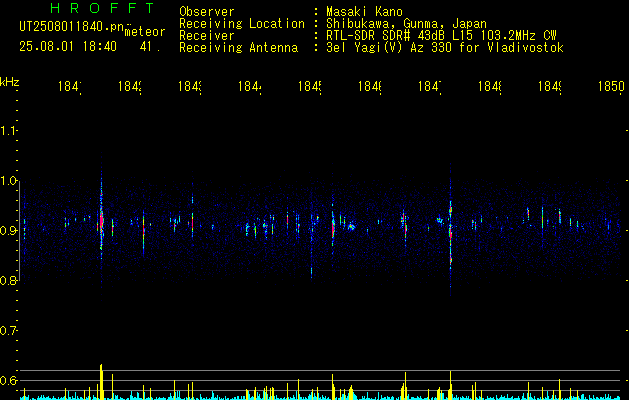Click the 1850 time axis marker

[611, 87]
